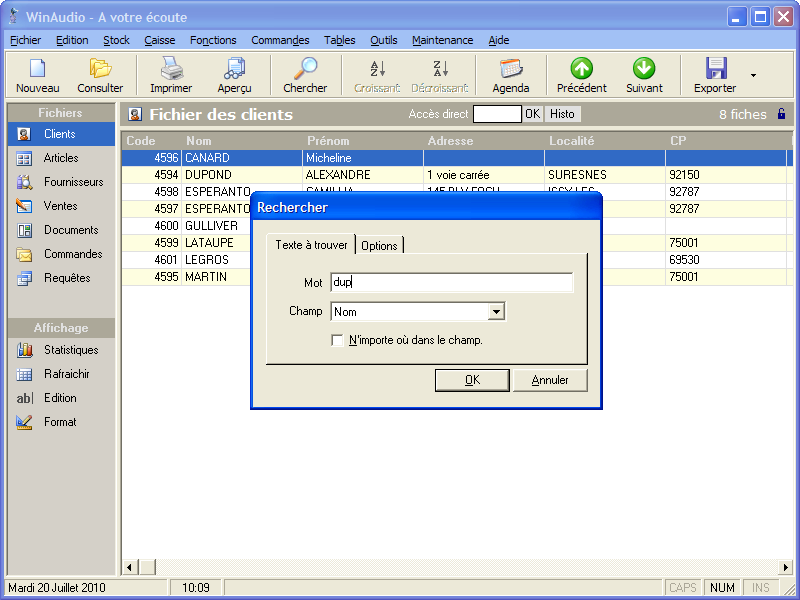800x600 pixels.
Task: Click the Chercher magnifier icon
Action: coord(305,69)
